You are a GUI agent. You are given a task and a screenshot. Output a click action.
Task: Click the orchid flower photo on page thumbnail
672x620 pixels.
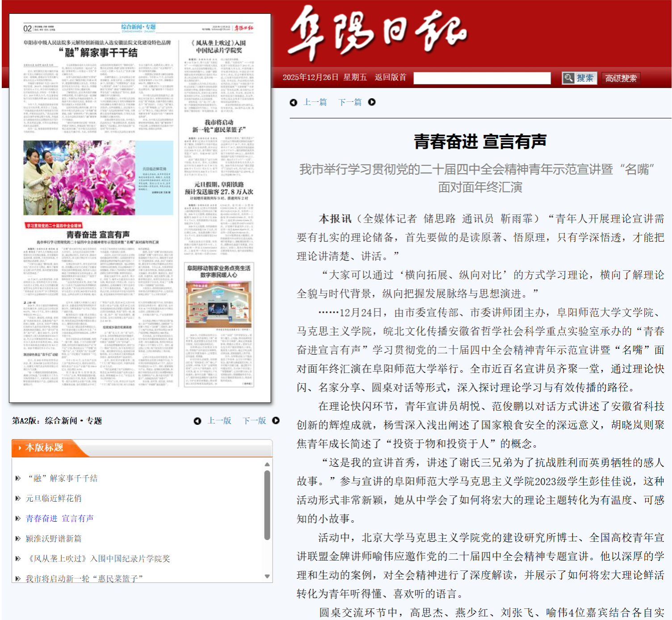coord(80,178)
